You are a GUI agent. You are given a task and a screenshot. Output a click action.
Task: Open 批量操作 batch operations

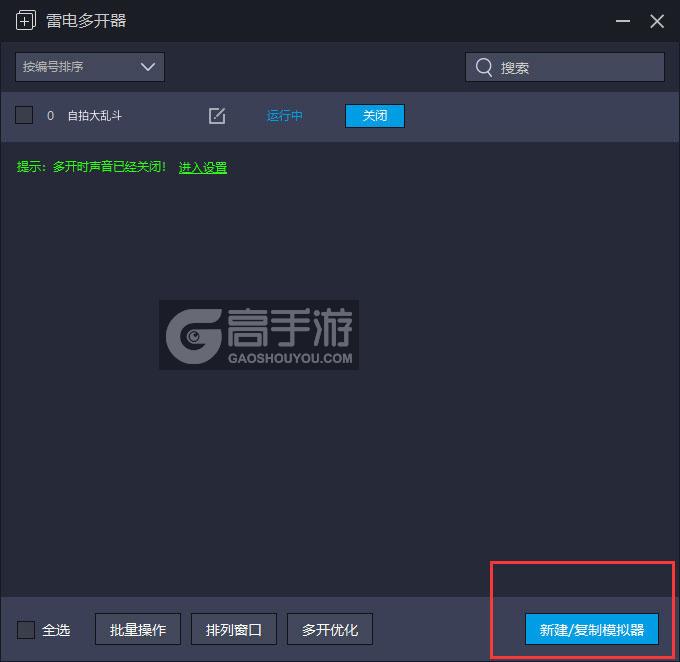tap(138, 629)
